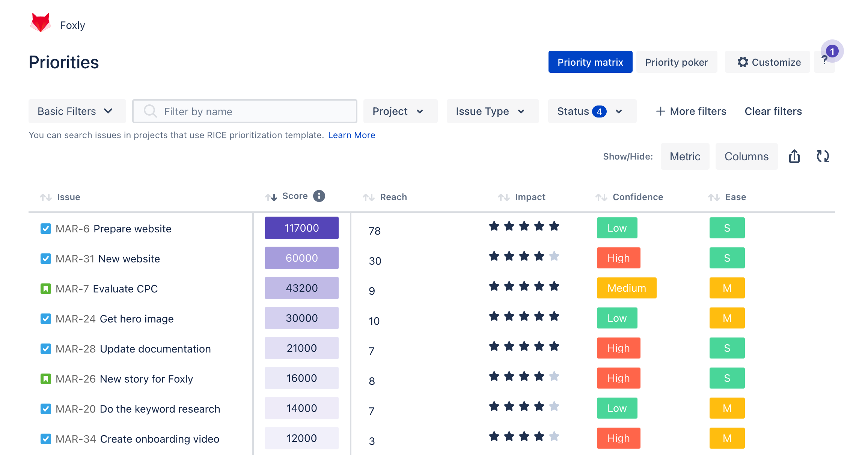Click task icon for MAR-24 Get hero image
868x455 pixels.
(46, 319)
